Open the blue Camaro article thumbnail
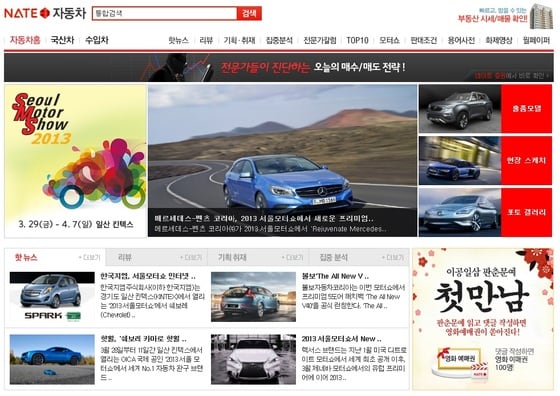Screen dimensions: 560x396 [x=52, y=359]
